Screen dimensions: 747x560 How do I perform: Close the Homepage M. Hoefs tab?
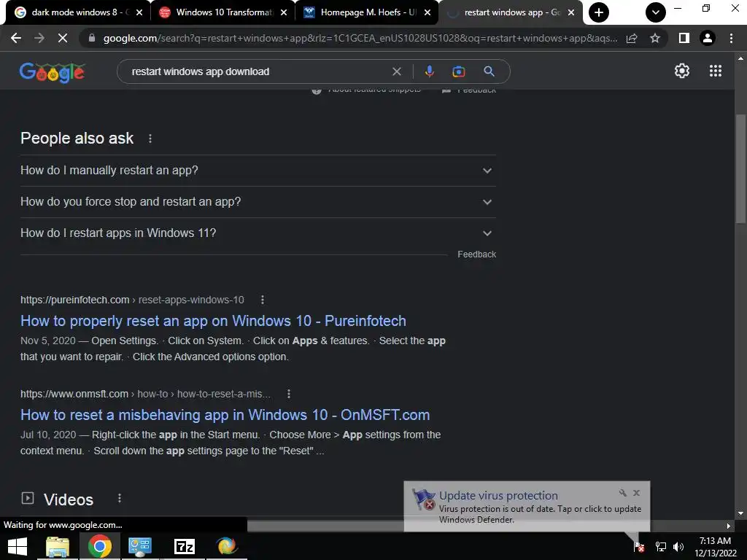pos(427,12)
